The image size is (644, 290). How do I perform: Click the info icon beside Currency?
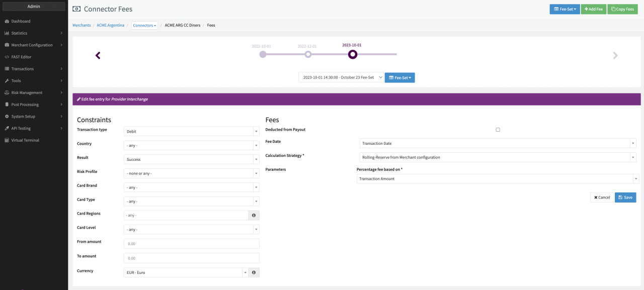[254, 272]
